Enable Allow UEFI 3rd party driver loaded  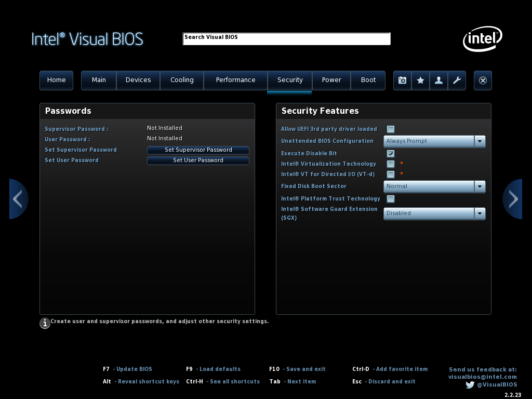coord(391,129)
